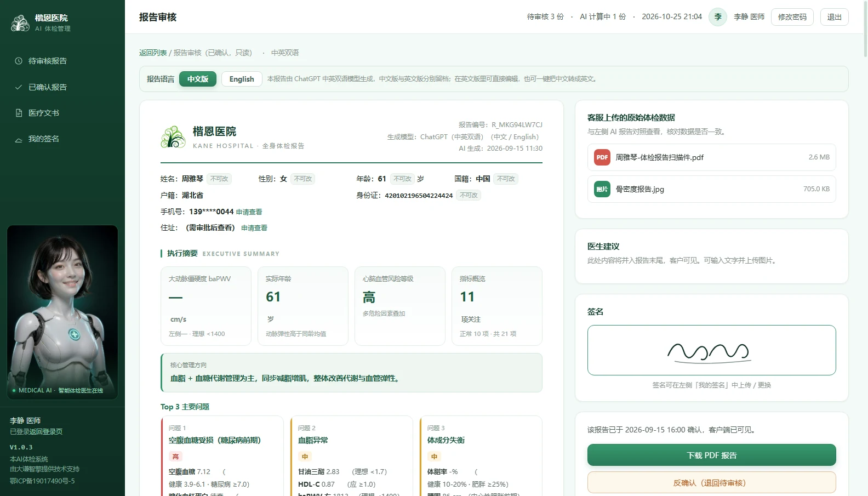The height and width of the screenshot is (496, 868).
Task: Click the 体成分失衡 issue title
Action: tap(446, 441)
